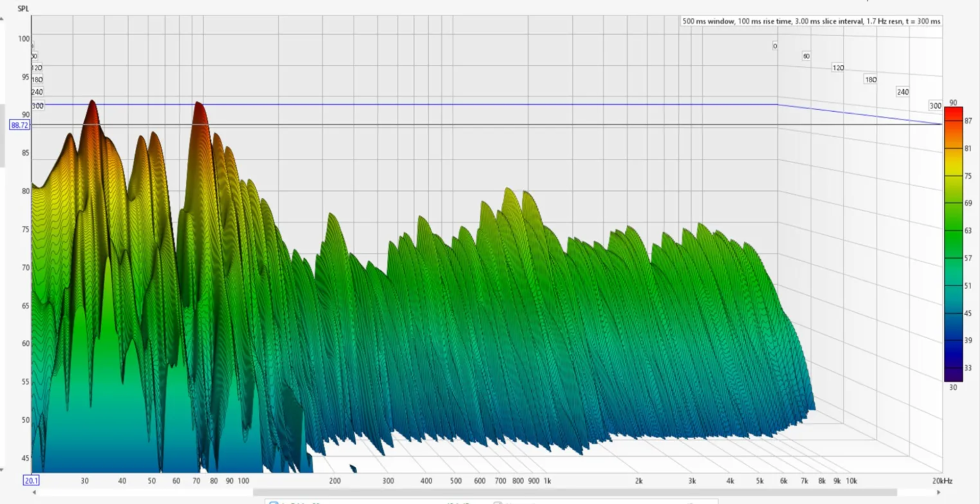Click the horizontal scrollbar thumb below the graph

(574, 492)
